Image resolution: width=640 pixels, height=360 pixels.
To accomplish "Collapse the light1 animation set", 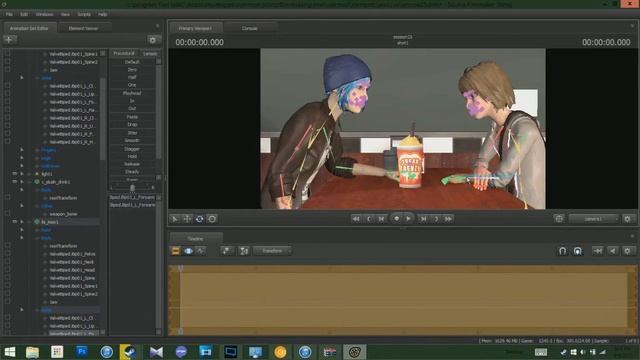I will point(22,174).
